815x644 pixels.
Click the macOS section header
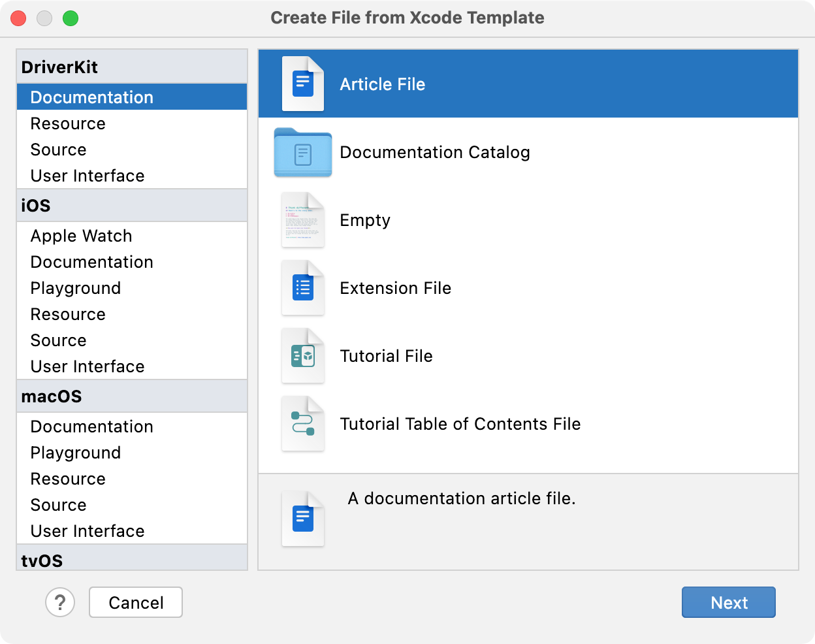[52, 396]
